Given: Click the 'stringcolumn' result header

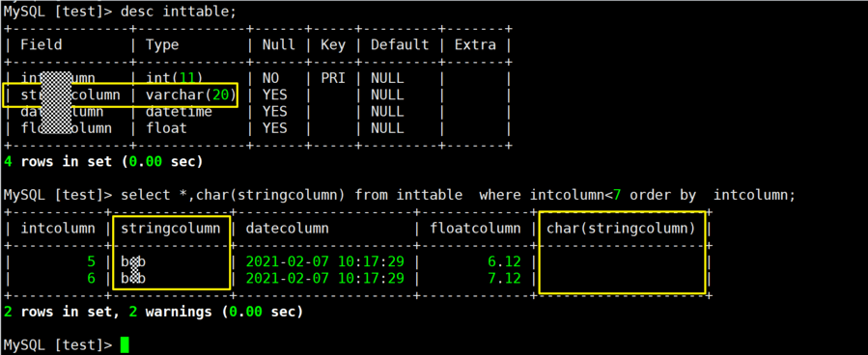Looking at the screenshot, I should (171, 229).
